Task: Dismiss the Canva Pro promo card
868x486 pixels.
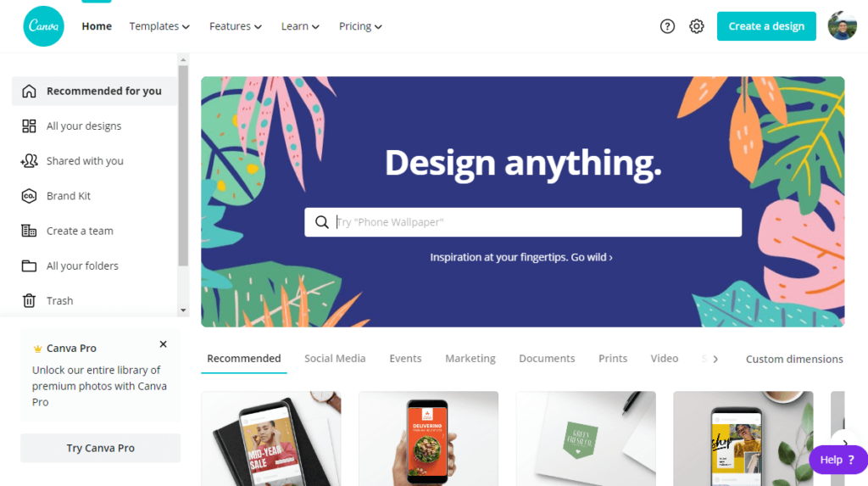Action: [163, 344]
